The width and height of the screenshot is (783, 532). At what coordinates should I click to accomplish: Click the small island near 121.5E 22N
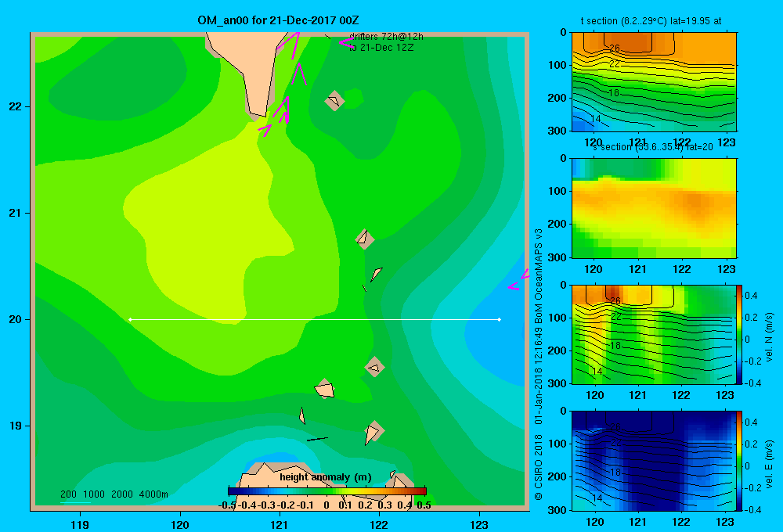[334, 101]
